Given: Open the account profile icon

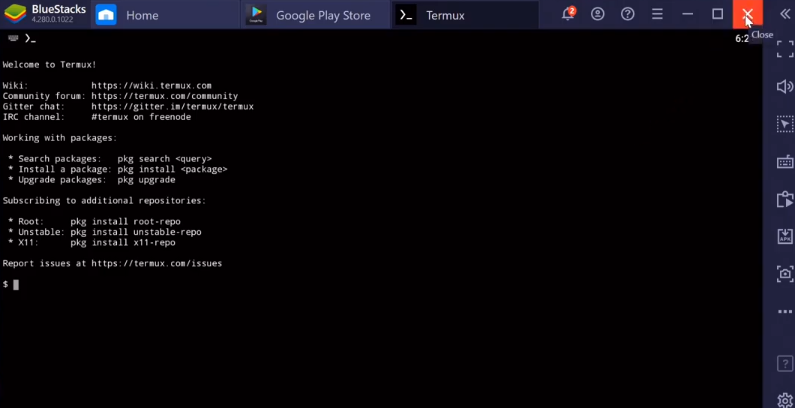Looking at the screenshot, I should (598, 14).
